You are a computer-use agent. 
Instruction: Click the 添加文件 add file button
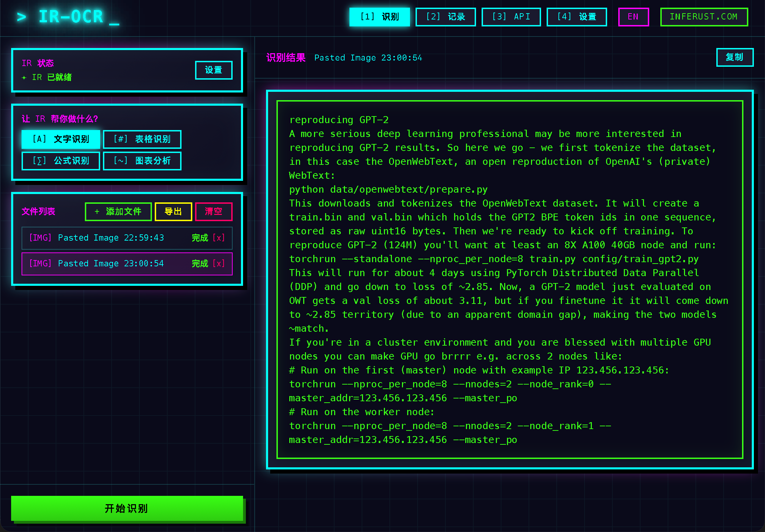[x=118, y=211]
